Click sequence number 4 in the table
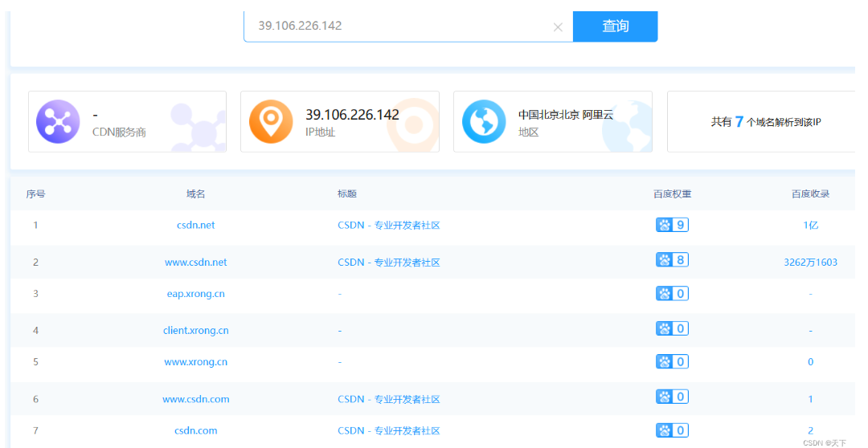 [x=35, y=331]
